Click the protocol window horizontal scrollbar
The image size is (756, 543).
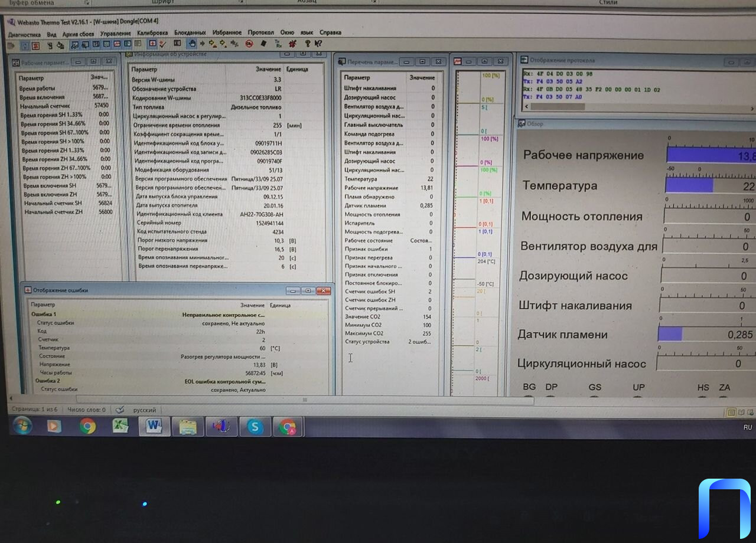638,107
